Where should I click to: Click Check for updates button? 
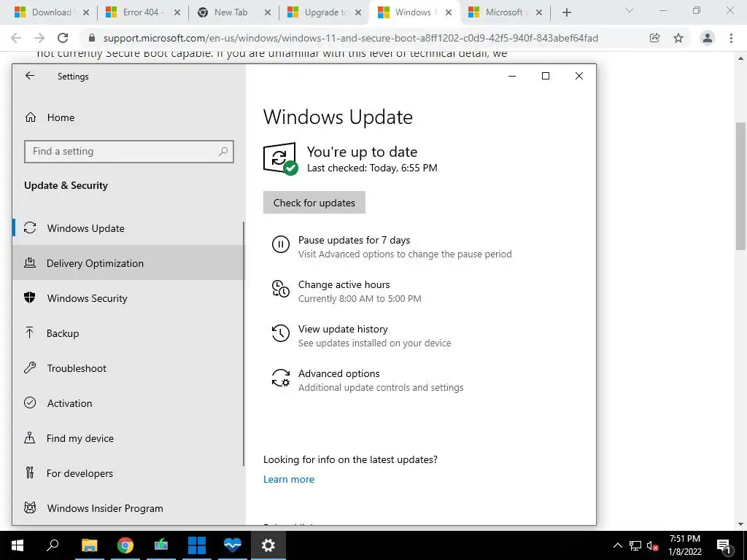pos(314,203)
